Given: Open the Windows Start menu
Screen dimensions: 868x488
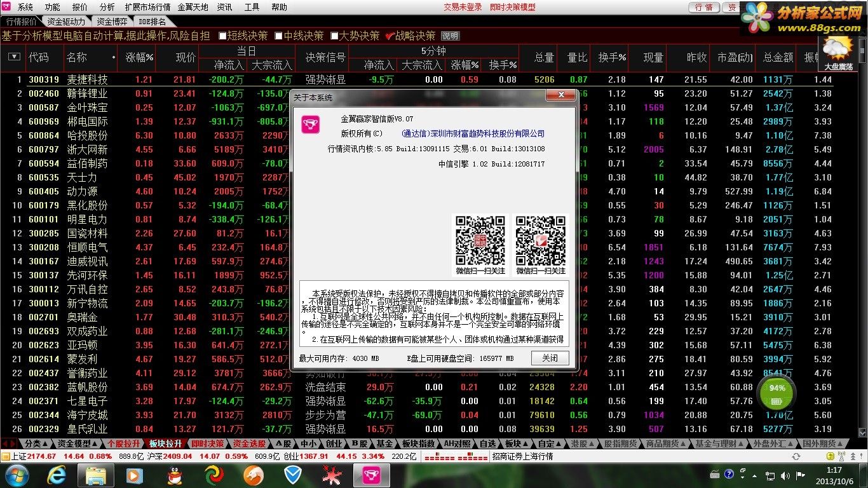Looking at the screenshot, I should (x=17, y=475).
